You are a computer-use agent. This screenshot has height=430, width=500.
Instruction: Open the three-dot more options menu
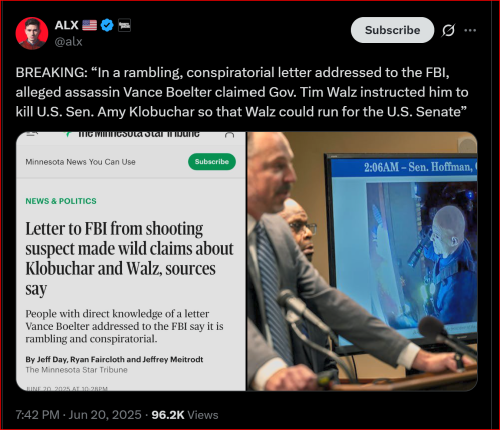click(x=470, y=30)
